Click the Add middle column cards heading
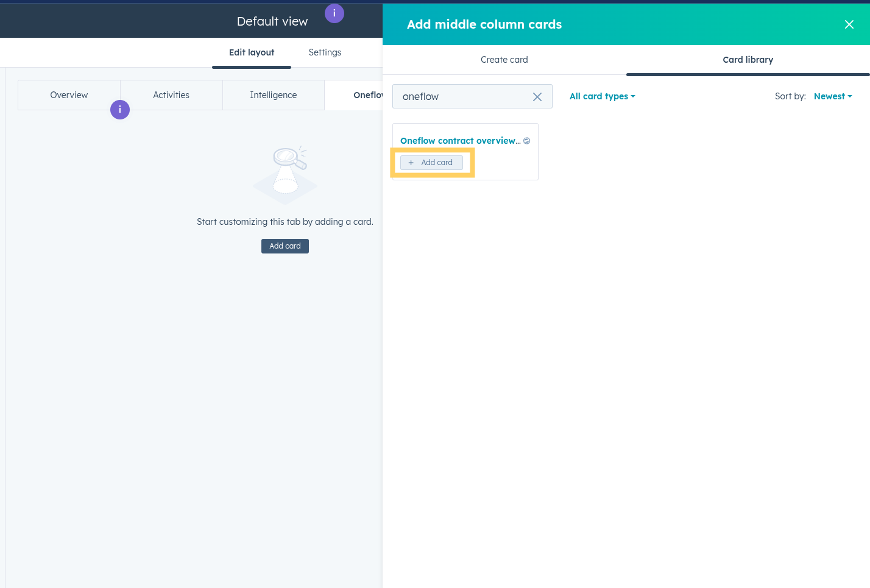 click(x=484, y=24)
